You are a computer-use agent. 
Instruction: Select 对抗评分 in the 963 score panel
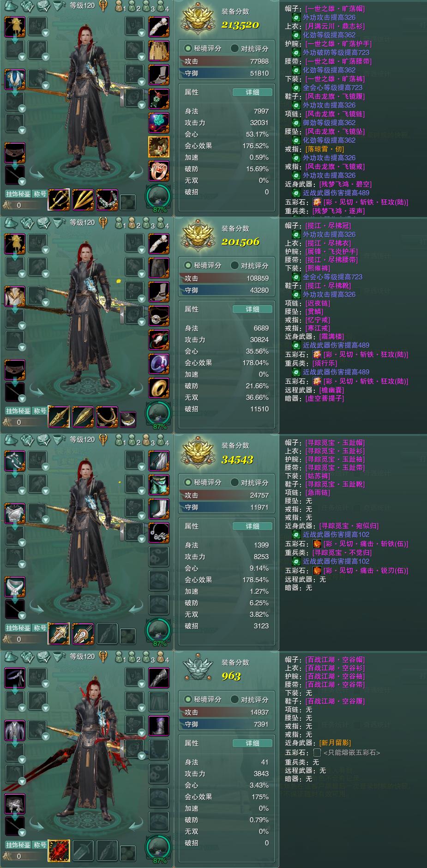[x=249, y=699]
